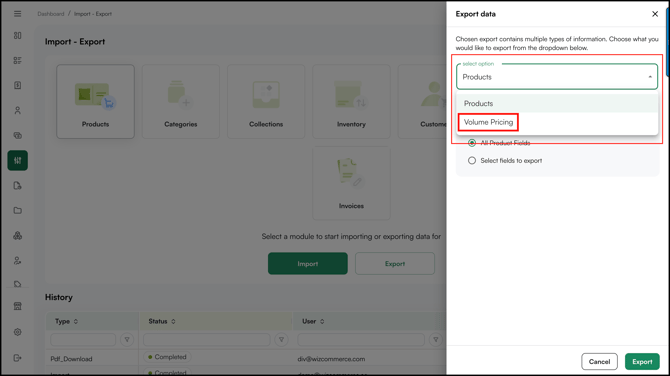
Task: Open the storefront sidebar icon
Action: tap(18, 306)
